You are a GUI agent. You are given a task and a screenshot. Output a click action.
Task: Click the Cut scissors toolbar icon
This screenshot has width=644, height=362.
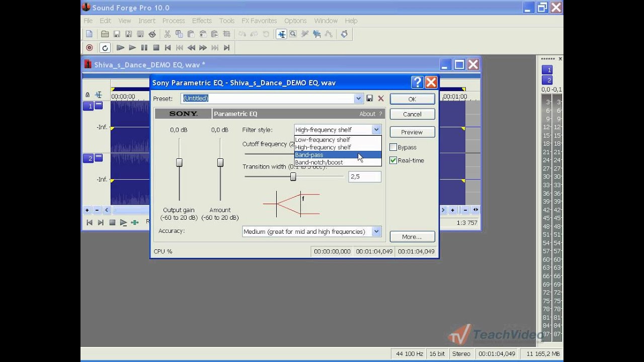[x=167, y=34]
